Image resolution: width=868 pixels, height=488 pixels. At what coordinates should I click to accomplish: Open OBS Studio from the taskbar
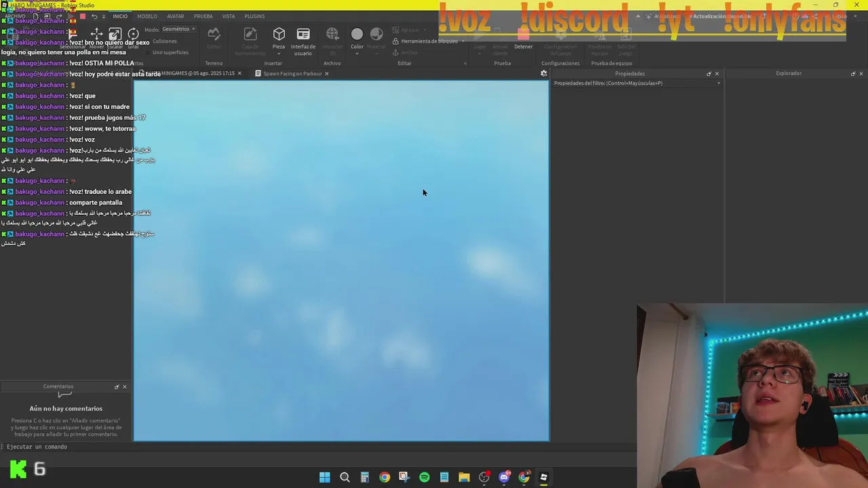coord(484,477)
